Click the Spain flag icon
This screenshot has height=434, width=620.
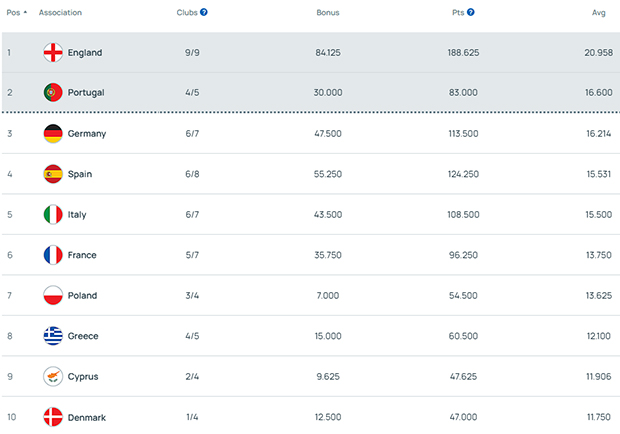(54, 174)
